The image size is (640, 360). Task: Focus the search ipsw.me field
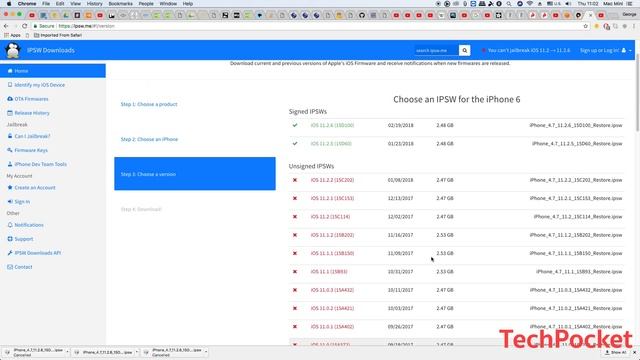coord(436,50)
